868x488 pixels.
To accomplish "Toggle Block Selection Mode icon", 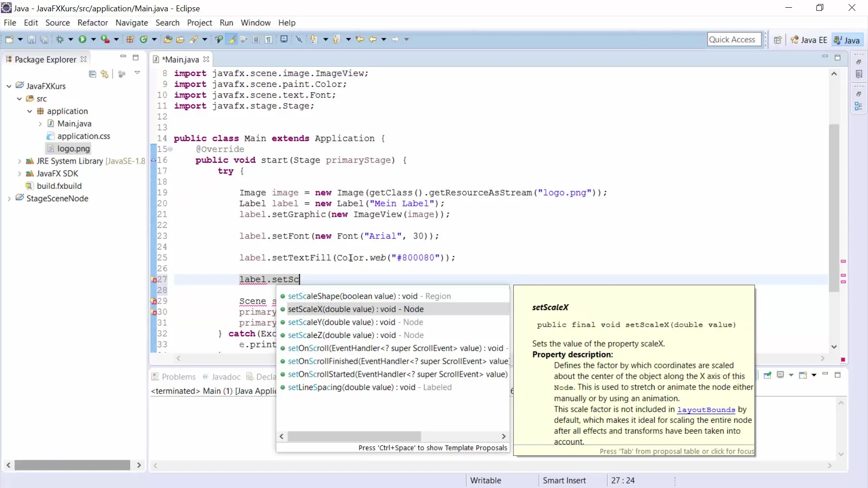I will pos(256,39).
